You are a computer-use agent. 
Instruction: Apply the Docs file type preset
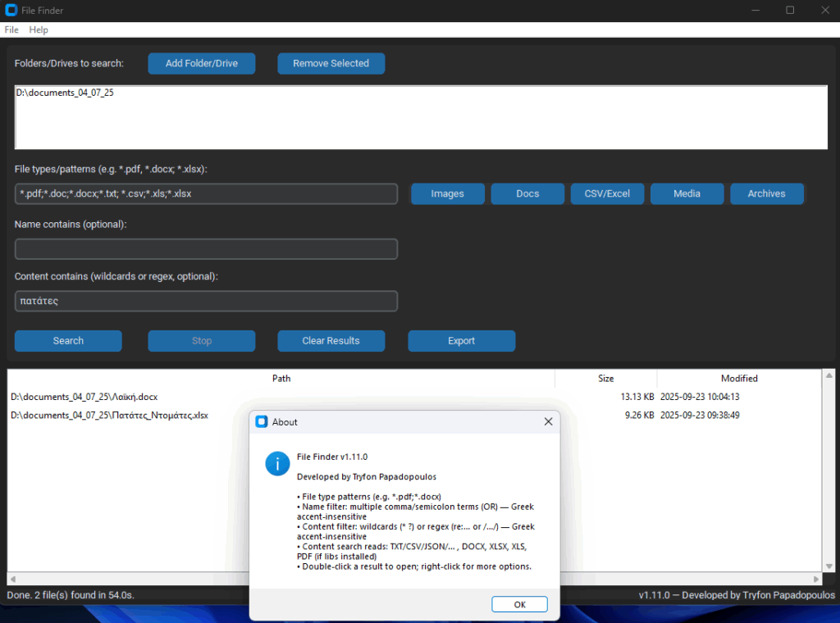pos(527,193)
